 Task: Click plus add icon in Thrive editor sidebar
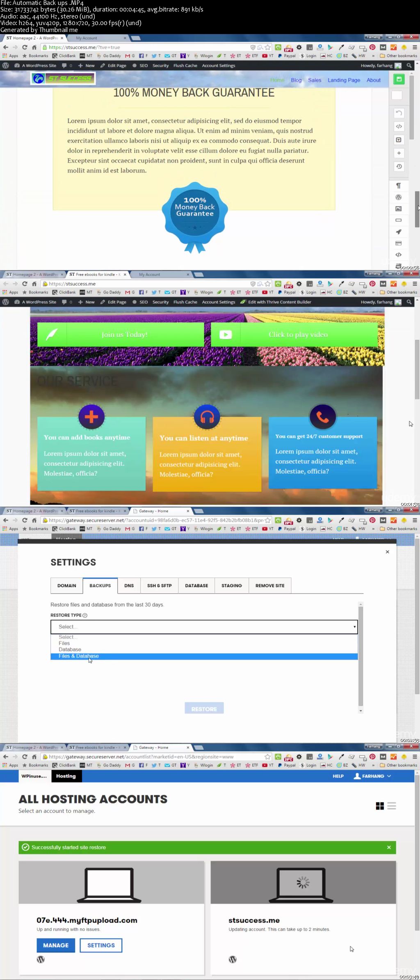pyautogui.click(x=399, y=153)
